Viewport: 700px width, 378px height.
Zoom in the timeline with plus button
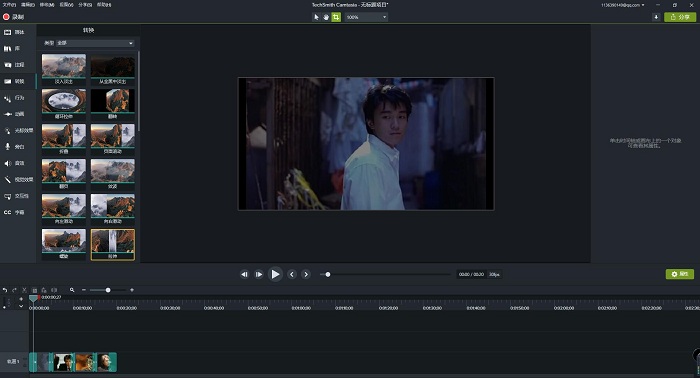(x=132, y=290)
